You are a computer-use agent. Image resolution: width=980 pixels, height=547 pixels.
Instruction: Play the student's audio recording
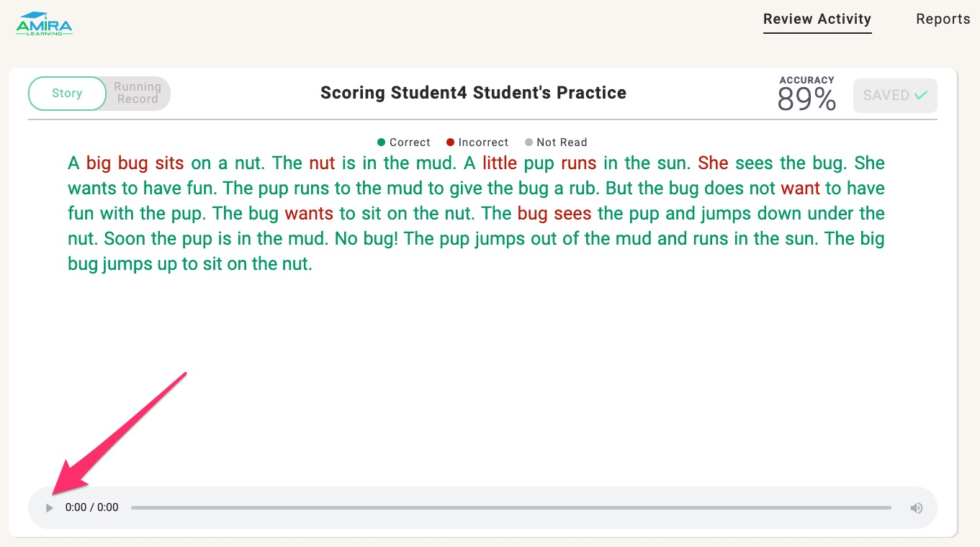coord(49,508)
